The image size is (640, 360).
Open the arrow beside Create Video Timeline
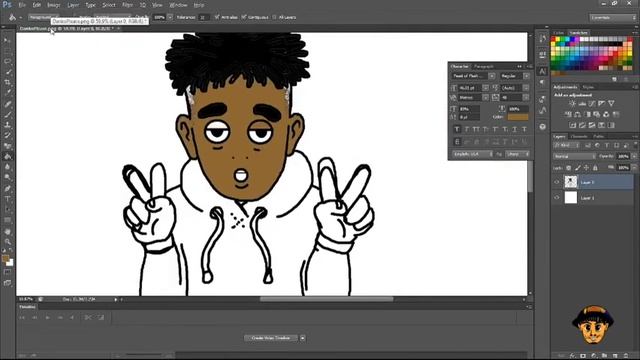(303, 338)
